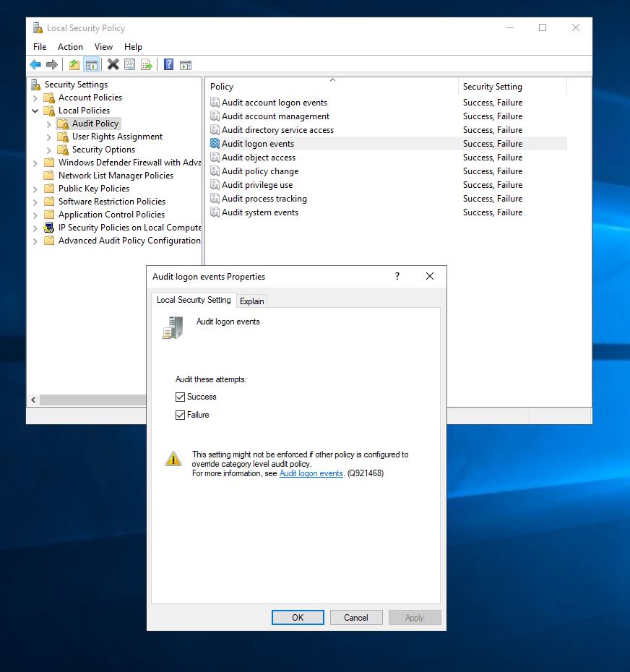Toggle Show/Hide Action Pane toolbar icon
The height and width of the screenshot is (672, 630).
(x=186, y=65)
